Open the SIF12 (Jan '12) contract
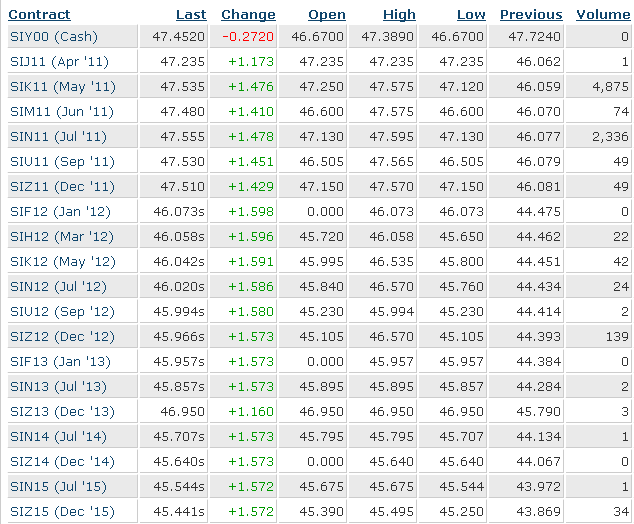Viewport: 634px width, 524px height. pyautogui.click(x=60, y=211)
